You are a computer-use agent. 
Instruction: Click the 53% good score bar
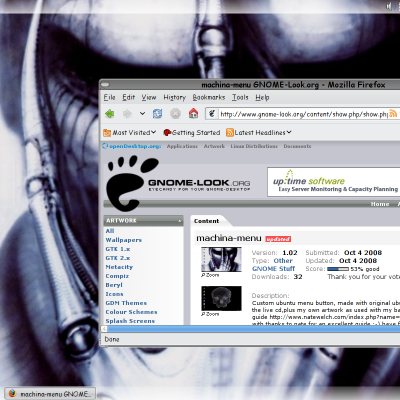click(338, 269)
